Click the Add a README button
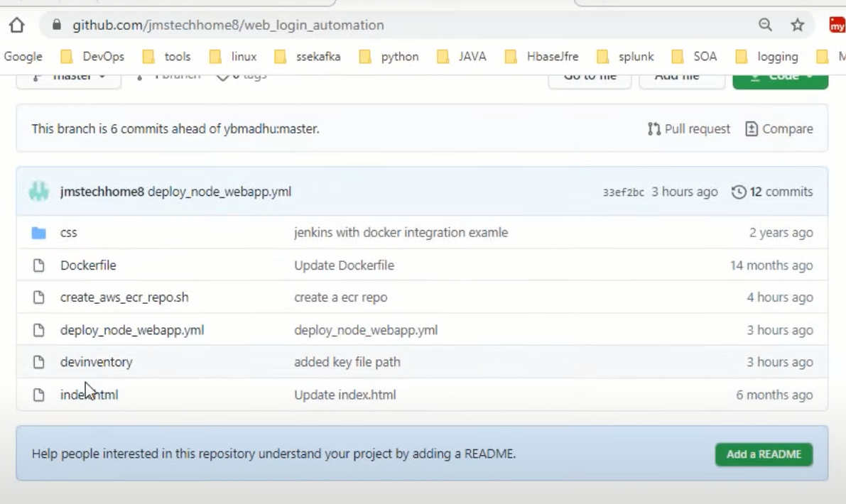 pos(764,454)
